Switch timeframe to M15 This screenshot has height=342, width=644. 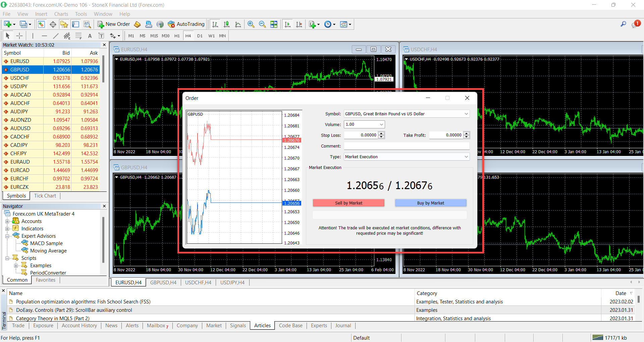(x=154, y=36)
